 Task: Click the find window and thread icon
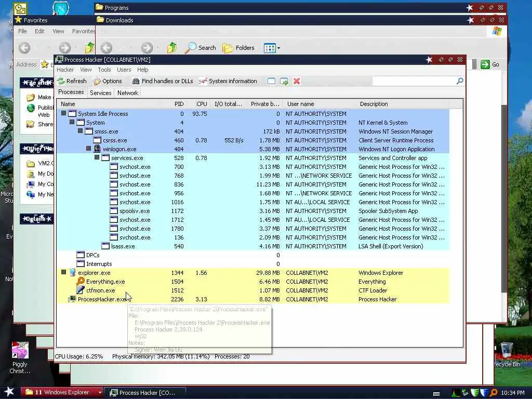pos(284,81)
